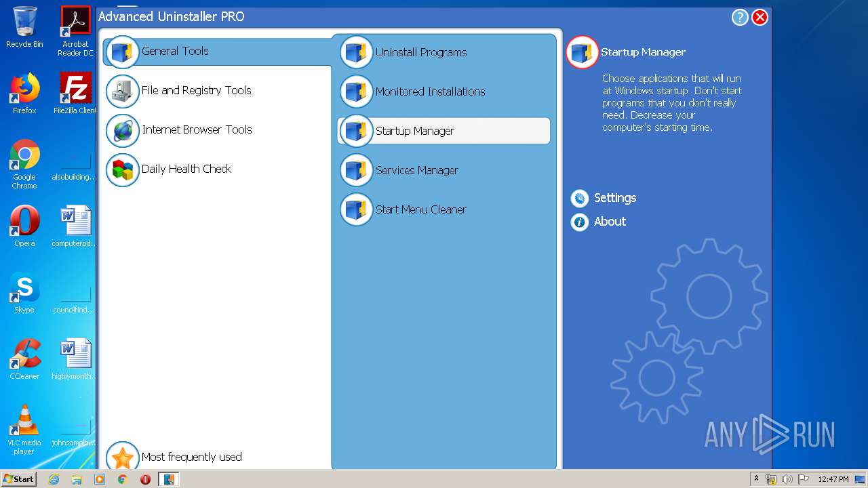Select File and Registry Tools category
Image resolution: width=868 pixels, height=488 pixels.
[x=197, y=91]
